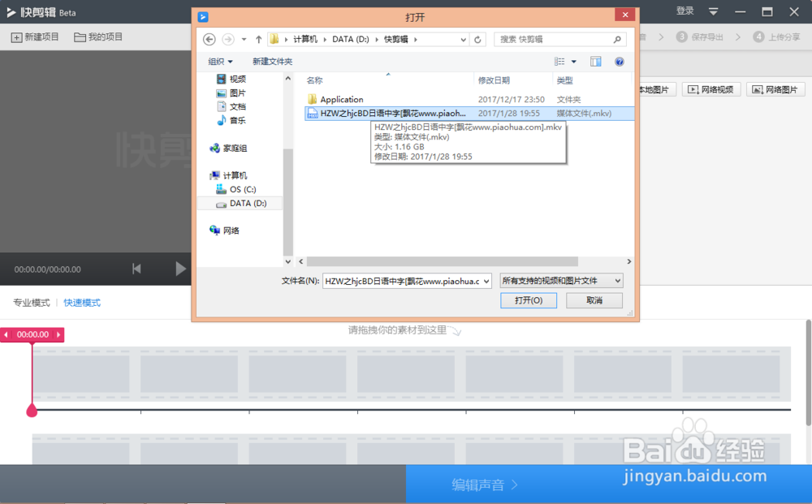Viewport: 812px width, 504px height.
Task: Click 计算机 in address breadcrumb
Action: coord(305,39)
